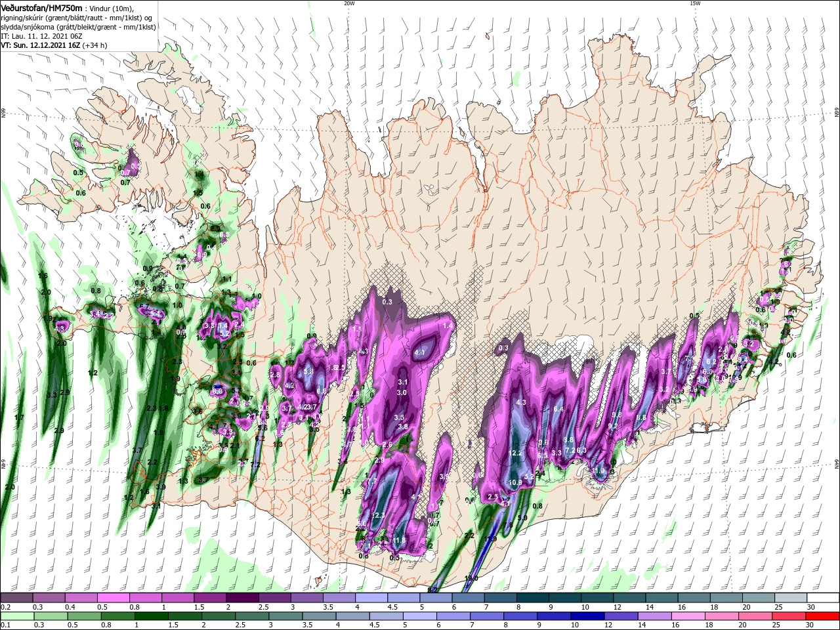The width and height of the screenshot is (840, 630).
Task: Click the 20W longitude label
Action: point(349,3)
